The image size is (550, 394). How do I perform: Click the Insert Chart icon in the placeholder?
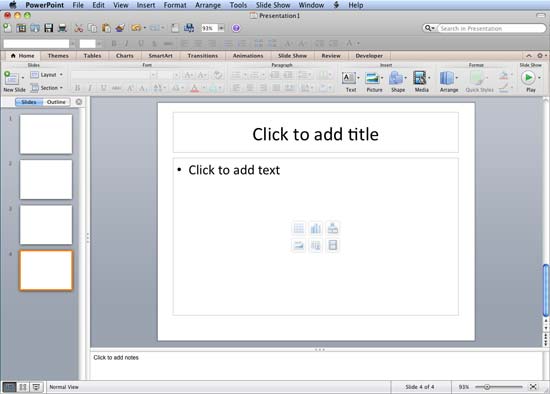click(316, 228)
